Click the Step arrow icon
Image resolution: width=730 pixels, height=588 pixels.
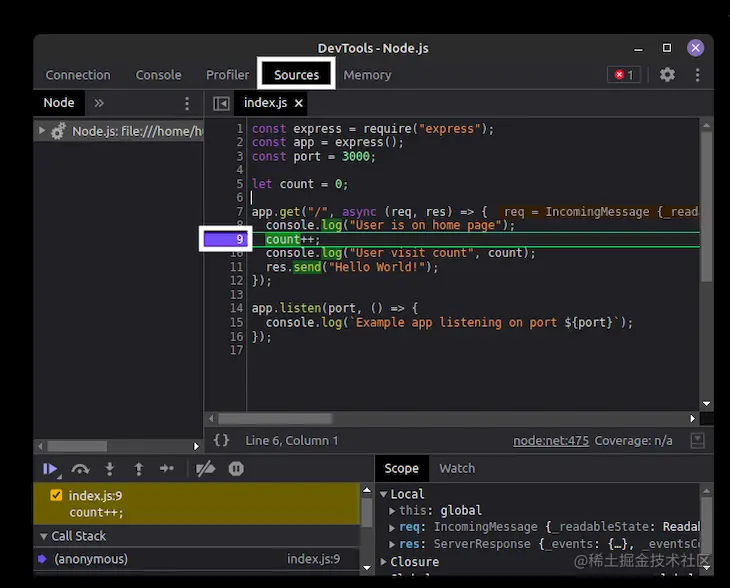[x=167, y=469]
